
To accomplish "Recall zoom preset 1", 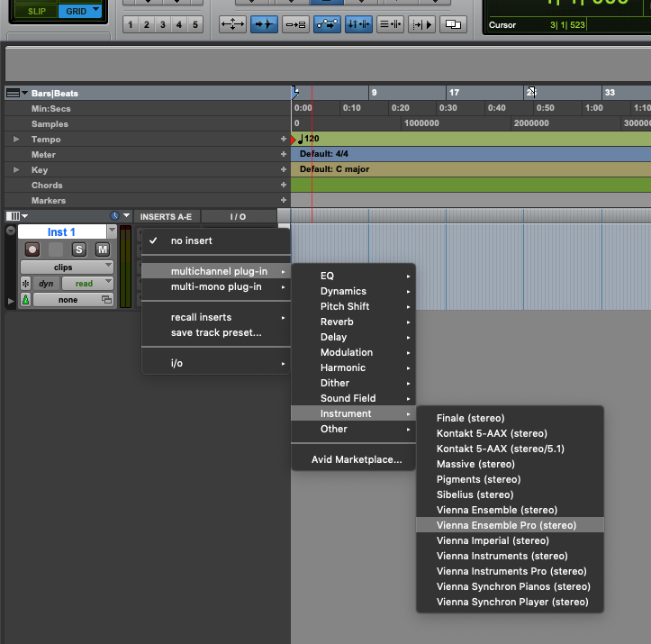I will tap(131, 24).
